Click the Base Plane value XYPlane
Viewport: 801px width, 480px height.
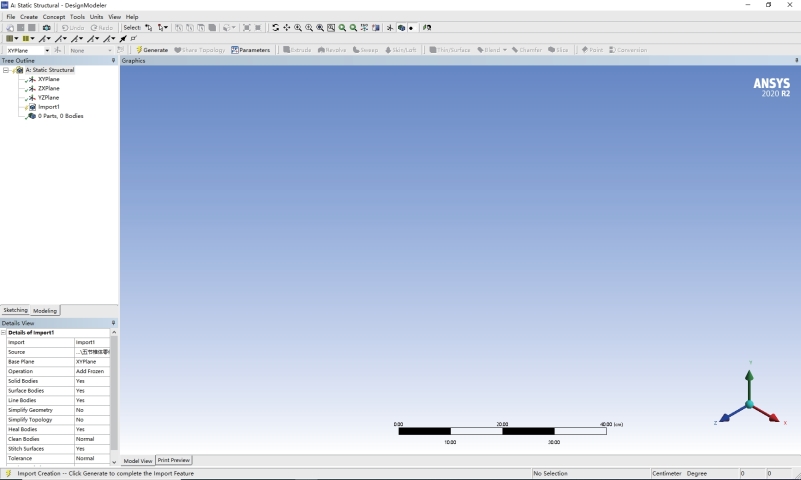92,362
